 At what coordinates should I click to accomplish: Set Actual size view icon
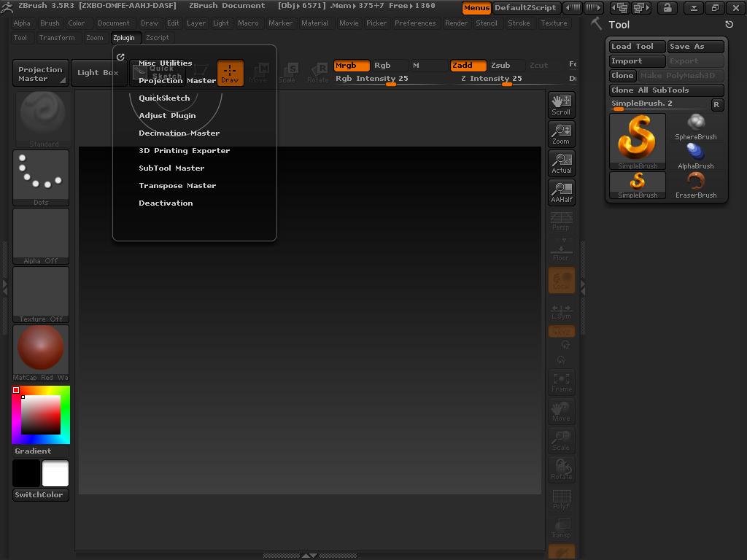561,163
